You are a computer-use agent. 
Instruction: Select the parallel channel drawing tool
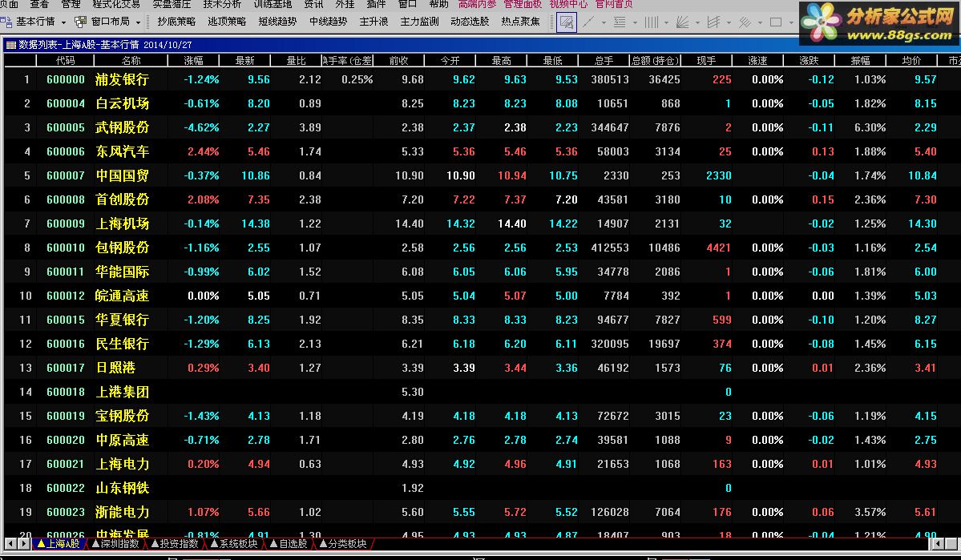coord(713,22)
